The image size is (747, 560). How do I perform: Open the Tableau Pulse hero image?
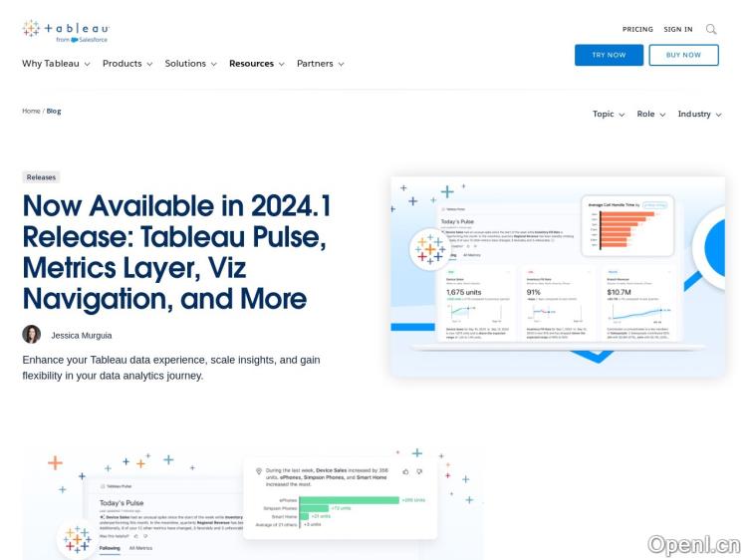[x=558, y=277]
